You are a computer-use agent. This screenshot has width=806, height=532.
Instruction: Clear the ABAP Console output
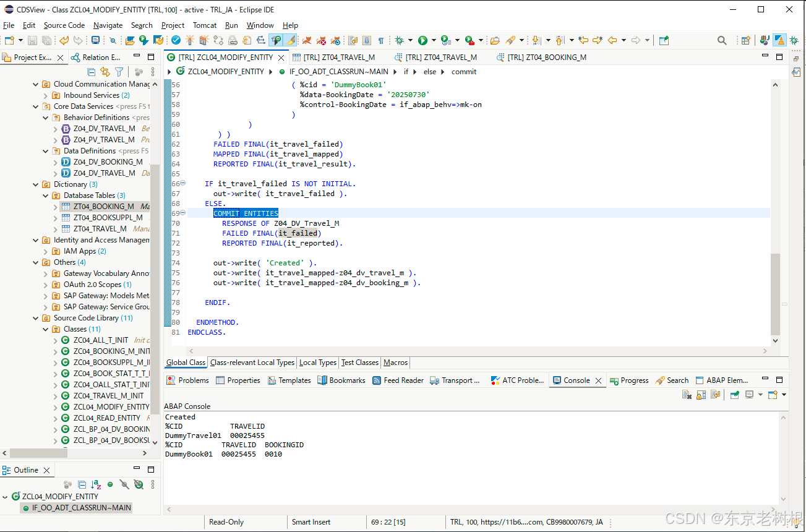point(687,394)
